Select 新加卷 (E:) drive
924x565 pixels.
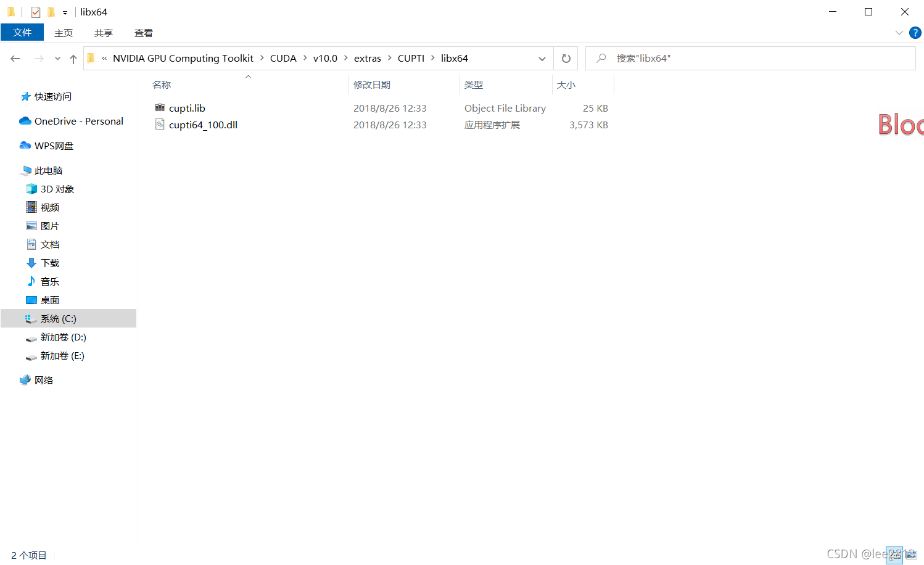tap(62, 355)
